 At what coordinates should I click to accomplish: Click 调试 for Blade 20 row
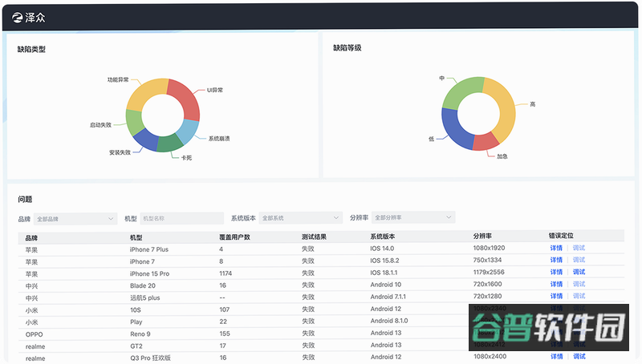579,284
